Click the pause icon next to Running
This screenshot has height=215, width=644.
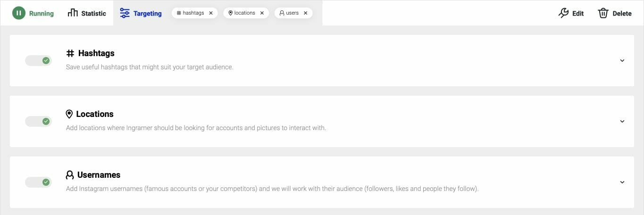(x=19, y=13)
